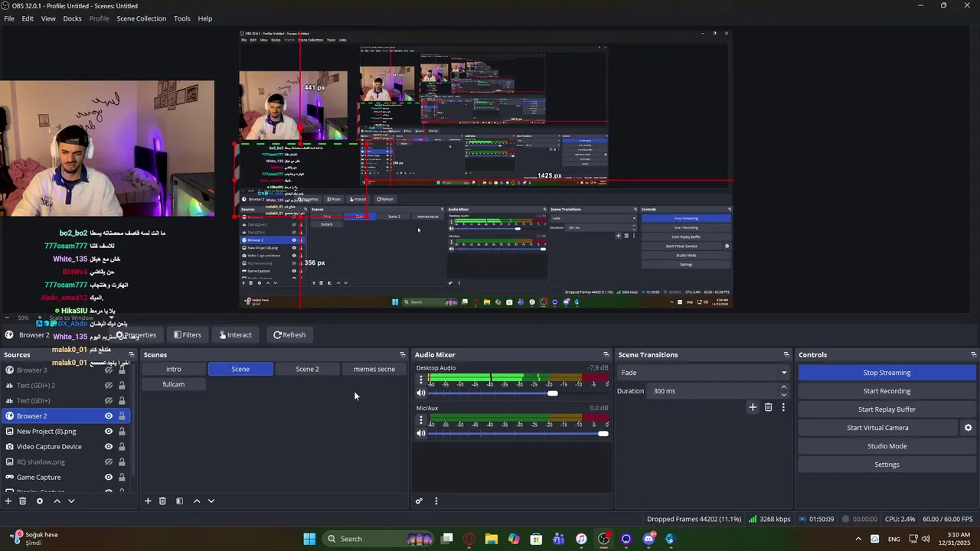
Task: Open OBS Studio icon in taskbar
Action: point(604,539)
